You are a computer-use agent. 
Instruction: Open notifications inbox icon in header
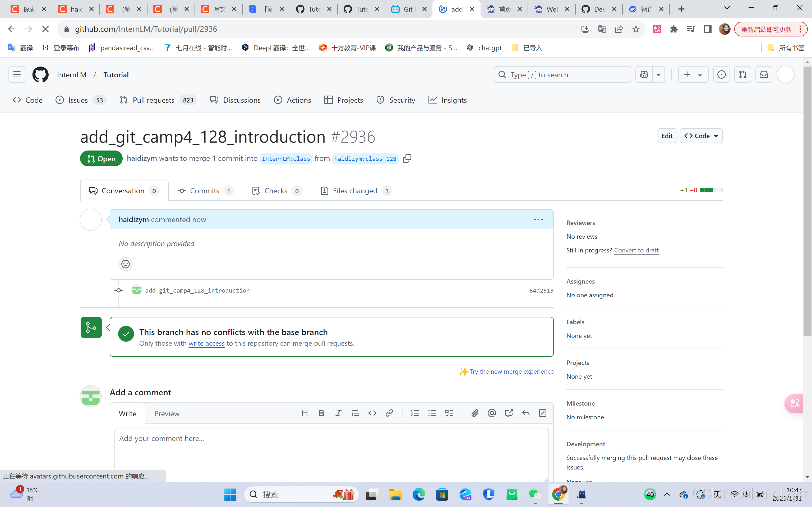(764, 74)
